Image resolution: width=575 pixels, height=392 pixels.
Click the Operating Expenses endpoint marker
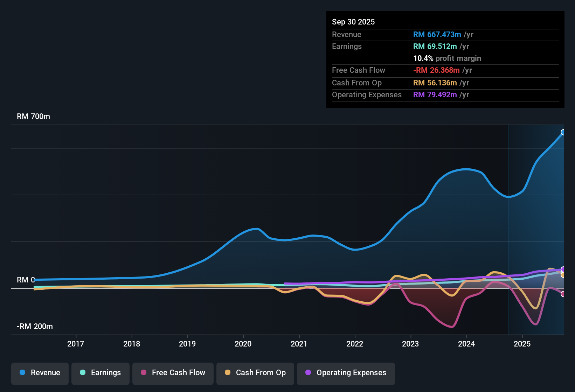(563, 270)
